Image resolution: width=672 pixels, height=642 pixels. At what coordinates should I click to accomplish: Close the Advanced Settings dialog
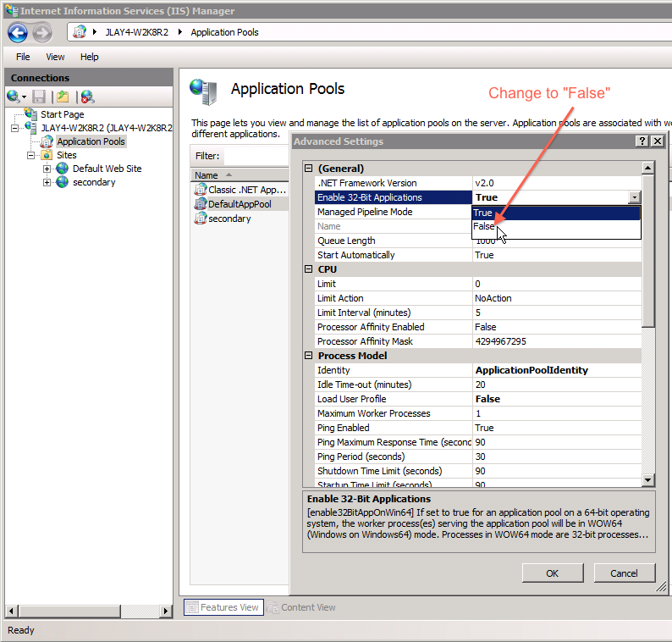tap(658, 141)
